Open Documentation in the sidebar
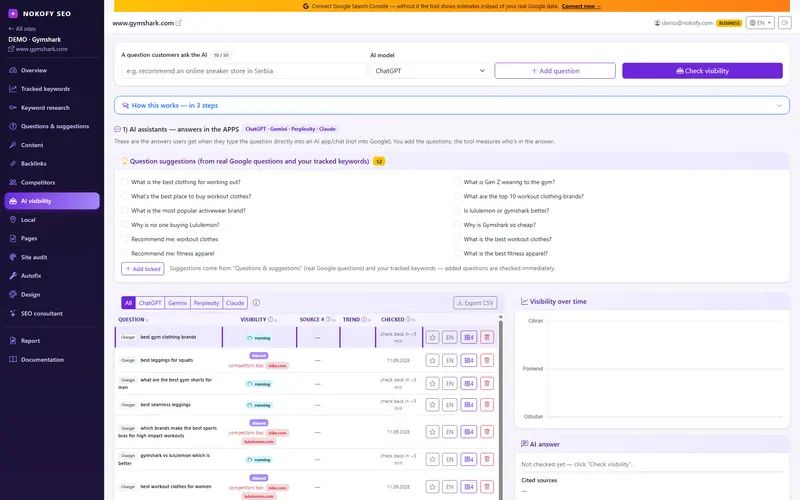 tap(52, 360)
